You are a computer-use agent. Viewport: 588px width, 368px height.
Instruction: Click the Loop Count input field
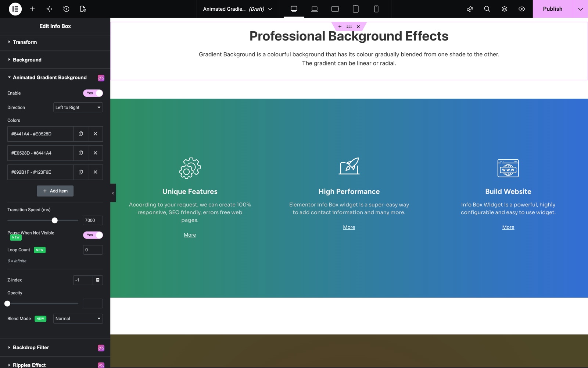93,250
